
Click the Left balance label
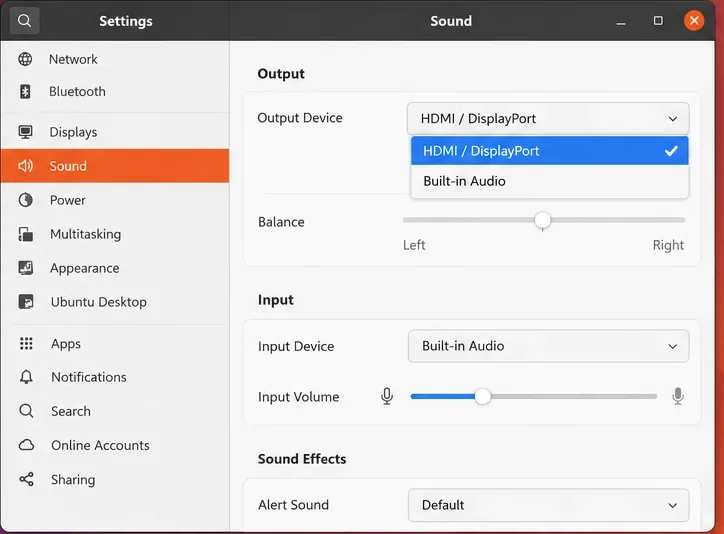tap(414, 245)
